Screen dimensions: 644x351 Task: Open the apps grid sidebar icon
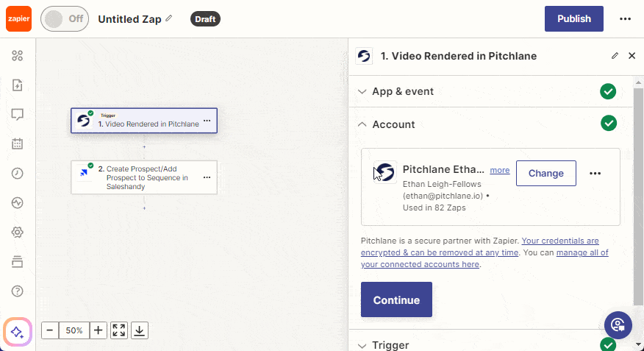click(x=17, y=55)
